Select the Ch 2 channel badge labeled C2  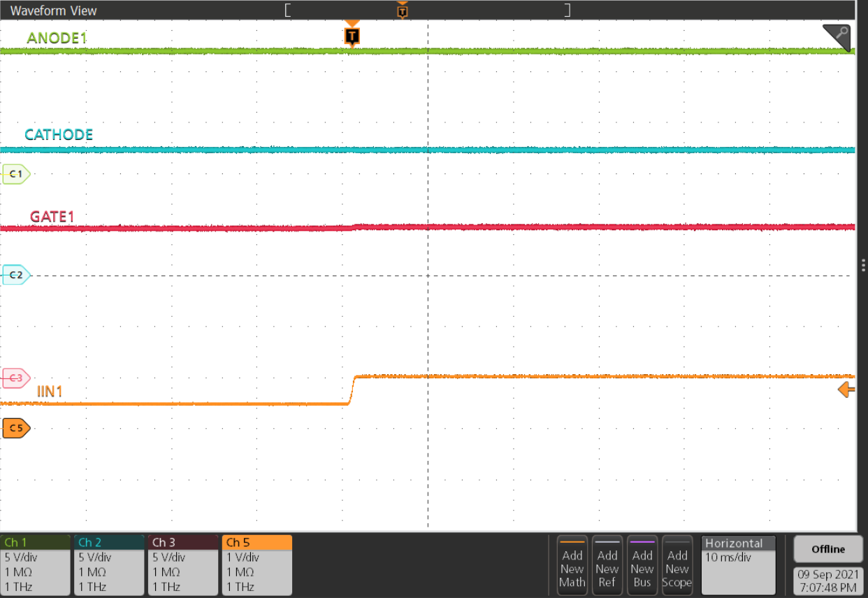(x=14, y=275)
